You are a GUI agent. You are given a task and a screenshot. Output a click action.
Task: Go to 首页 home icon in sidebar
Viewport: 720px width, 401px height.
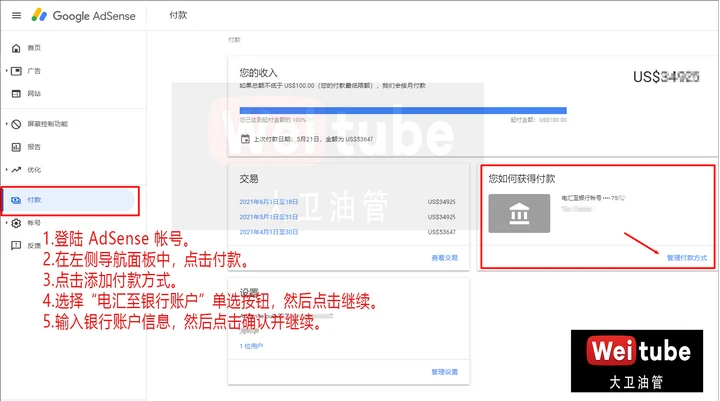click(16, 48)
